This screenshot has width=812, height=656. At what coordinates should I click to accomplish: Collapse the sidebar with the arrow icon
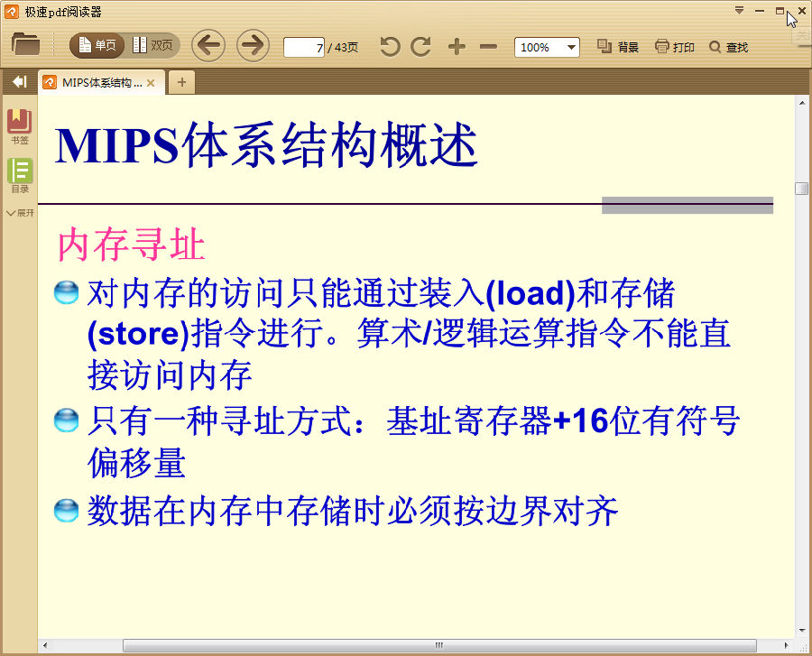pos(19,82)
